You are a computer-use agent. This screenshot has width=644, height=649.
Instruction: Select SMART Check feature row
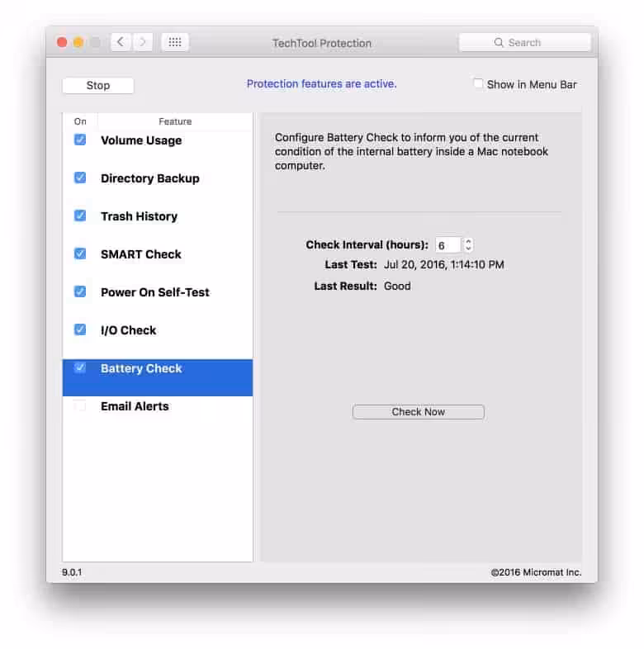[x=158, y=264]
